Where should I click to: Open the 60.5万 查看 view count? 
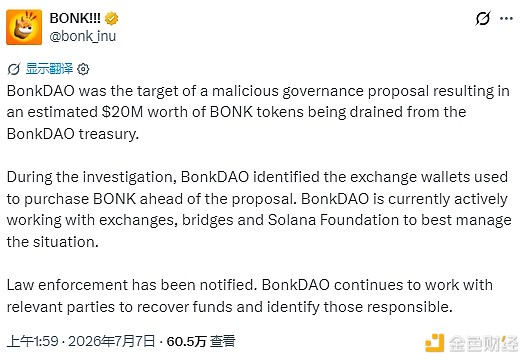[201, 341]
